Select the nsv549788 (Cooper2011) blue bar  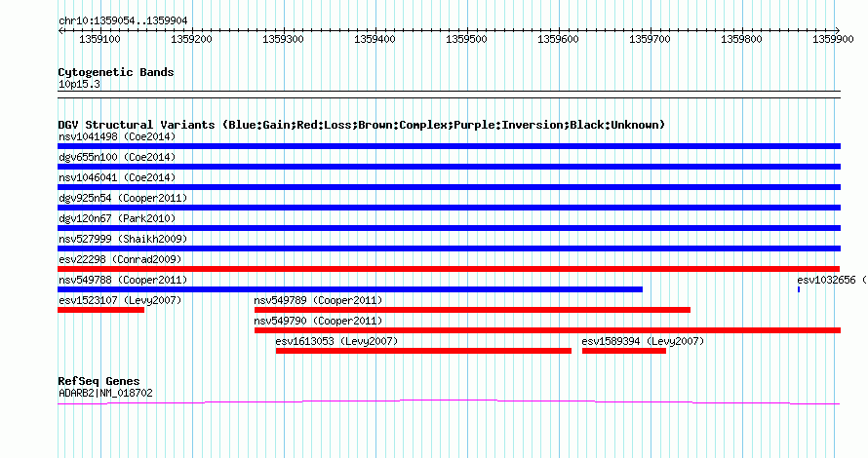click(x=350, y=289)
